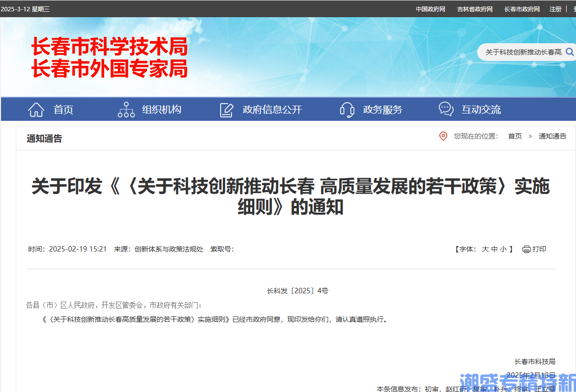Viewport: 576px width, 392px height.
Task: Click the document number 长科发〔2025〕4号
Action: click(297, 291)
